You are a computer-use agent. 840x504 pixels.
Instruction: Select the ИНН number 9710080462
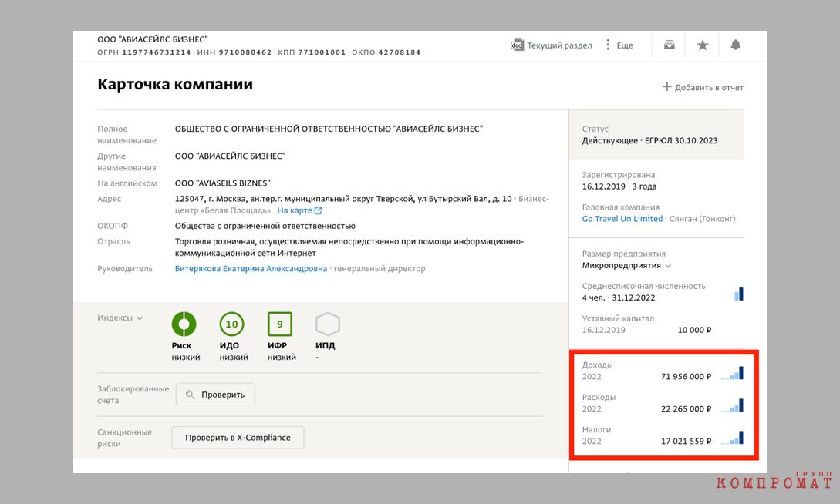pyautogui.click(x=245, y=52)
